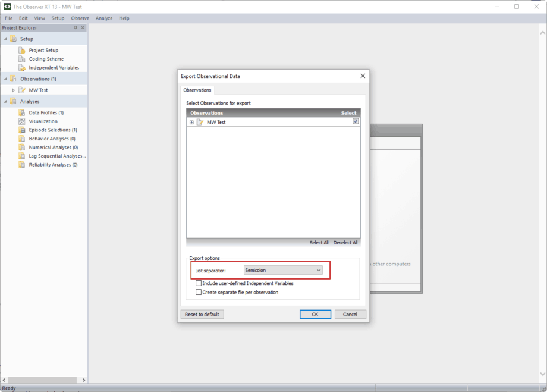Enable Create separate file per observation
Screen dimensions: 547x392
199,293
